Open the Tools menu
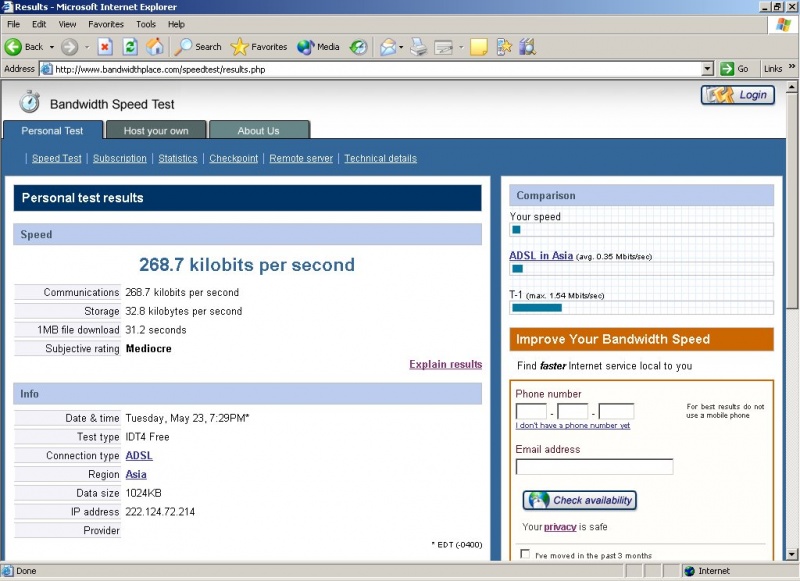Image resolution: width=800 pixels, height=581 pixels. [x=146, y=24]
